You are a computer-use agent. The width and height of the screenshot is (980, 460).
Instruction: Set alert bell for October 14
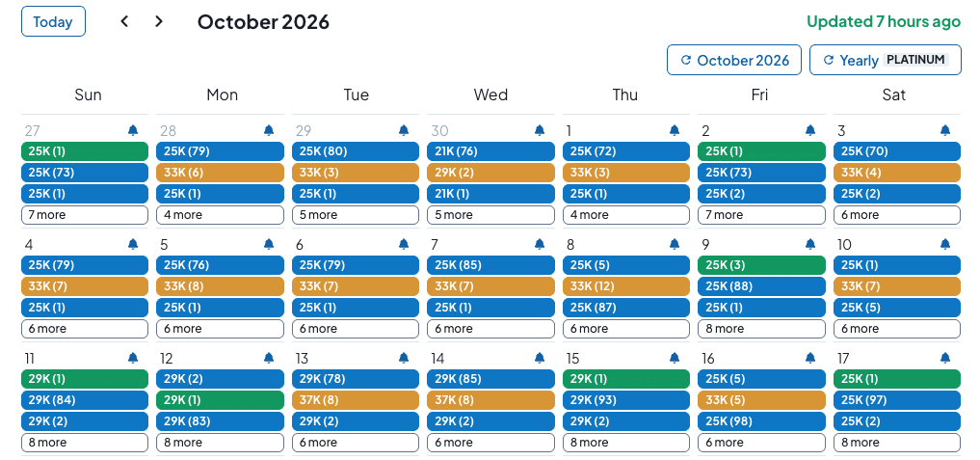(539, 359)
